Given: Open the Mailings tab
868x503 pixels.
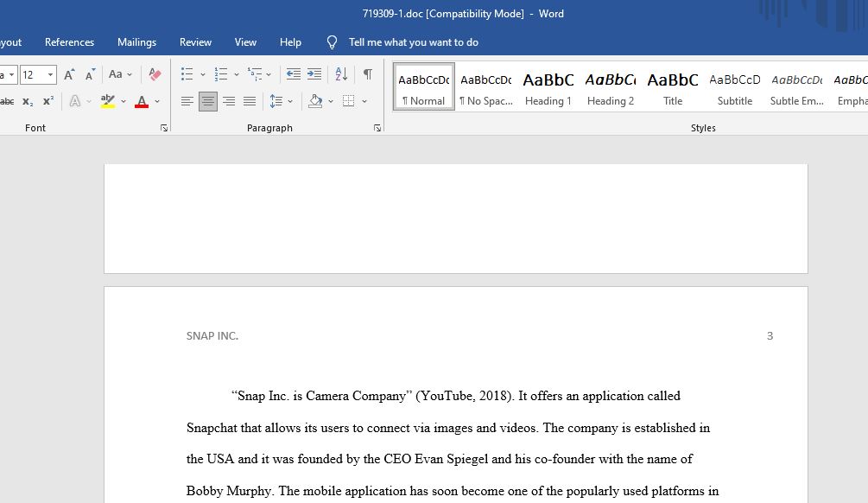Looking at the screenshot, I should tap(136, 42).
